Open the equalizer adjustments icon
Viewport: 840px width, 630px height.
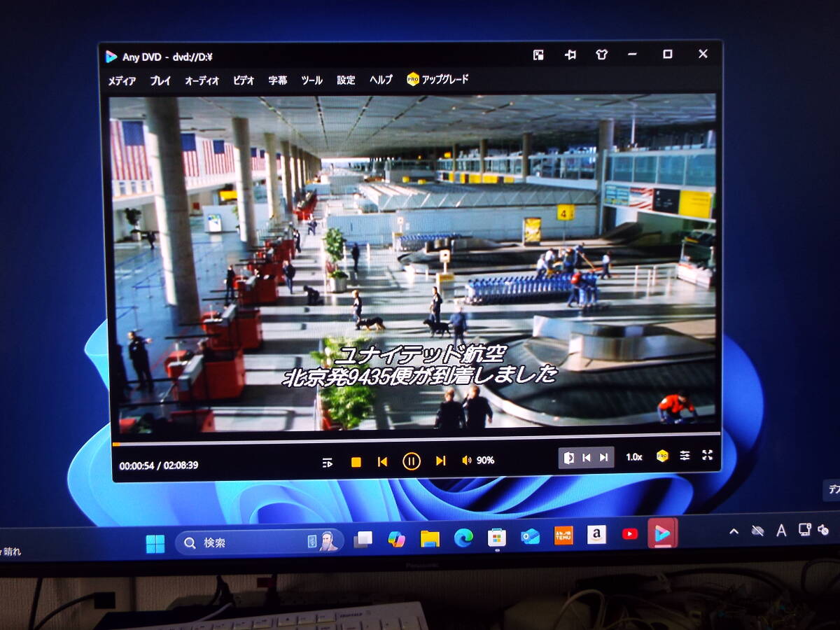(685, 455)
